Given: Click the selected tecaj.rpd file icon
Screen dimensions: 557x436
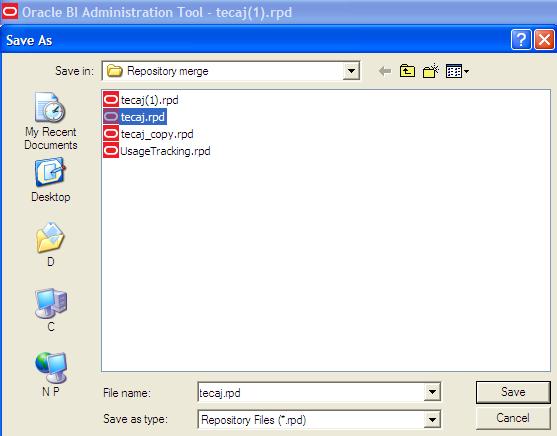Looking at the screenshot, I should pos(111,117).
